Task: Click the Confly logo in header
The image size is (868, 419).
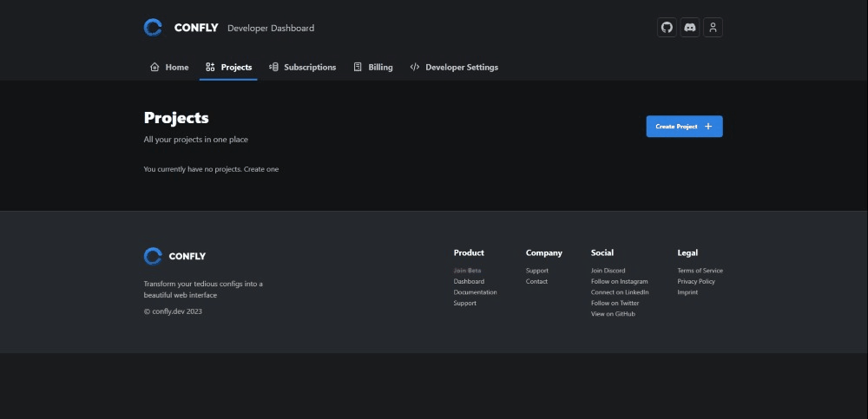Action: [154, 28]
